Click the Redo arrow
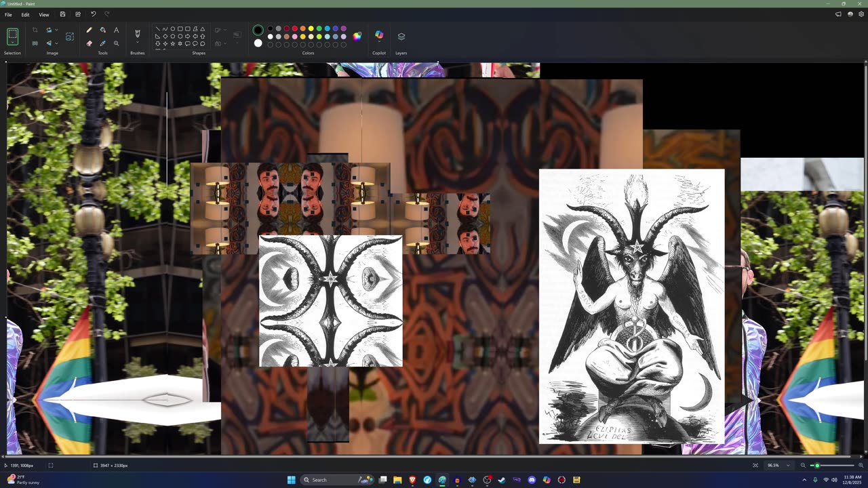868x488 pixels. (x=107, y=14)
